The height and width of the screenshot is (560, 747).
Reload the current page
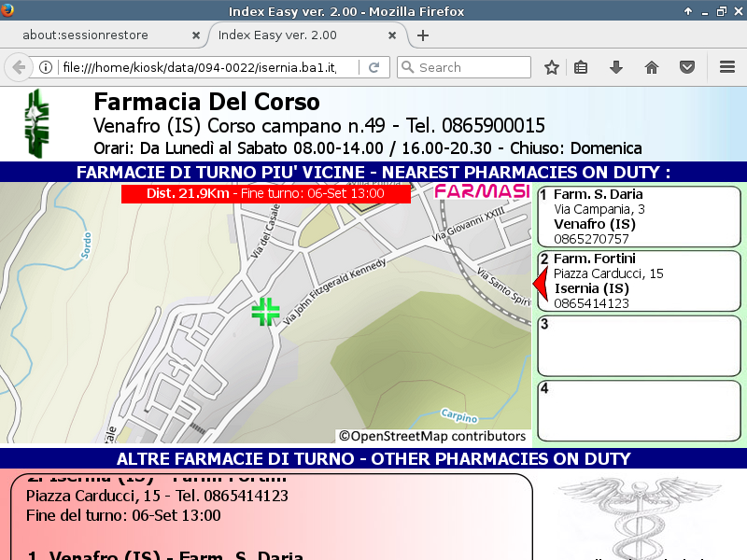pyautogui.click(x=373, y=67)
